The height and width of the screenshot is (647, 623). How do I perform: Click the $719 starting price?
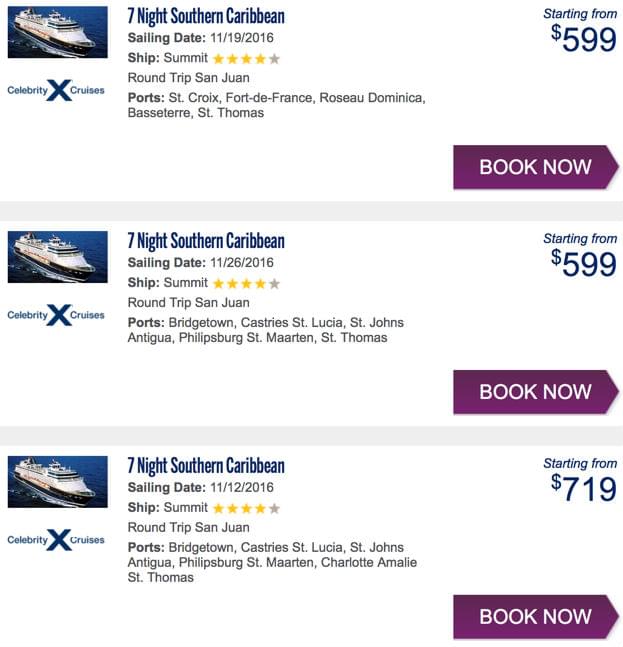point(584,489)
